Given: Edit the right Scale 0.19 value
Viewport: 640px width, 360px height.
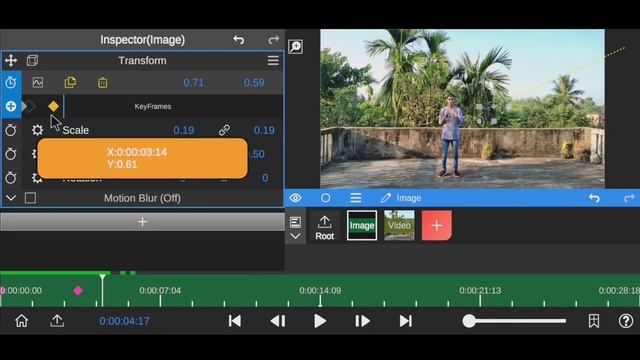Looking at the screenshot, I should (264, 130).
